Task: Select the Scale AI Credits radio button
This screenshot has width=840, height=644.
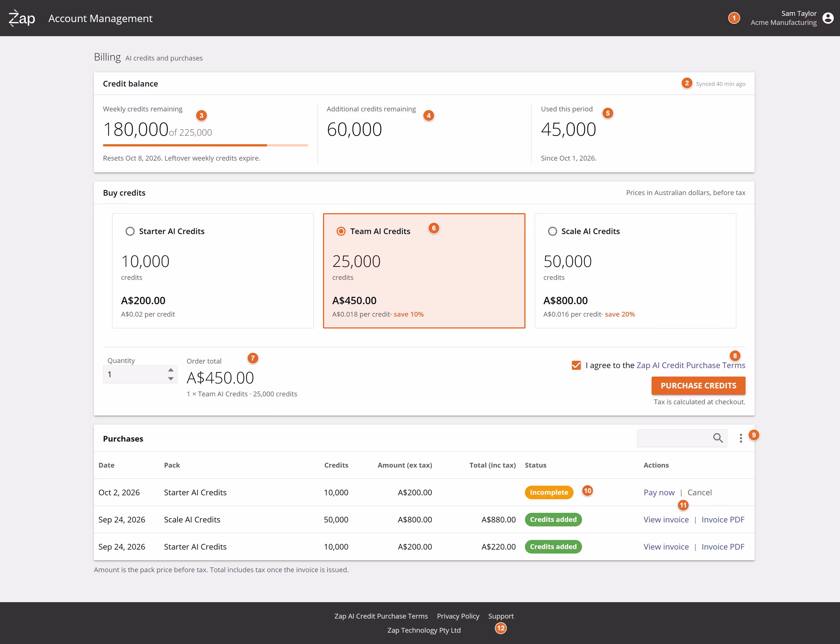Action: pos(552,231)
